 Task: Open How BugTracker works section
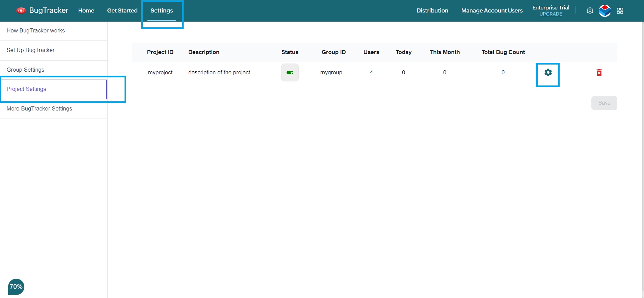tap(54, 31)
